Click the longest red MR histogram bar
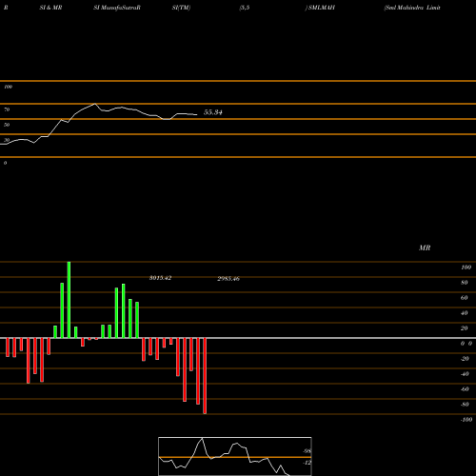This screenshot has height=476, width=476. (x=205, y=376)
